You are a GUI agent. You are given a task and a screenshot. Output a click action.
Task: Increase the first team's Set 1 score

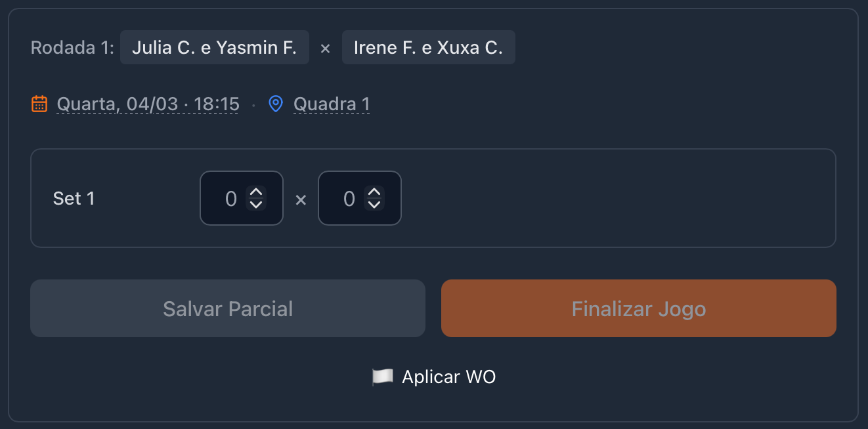pyautogui.click(x=256, y=192)
